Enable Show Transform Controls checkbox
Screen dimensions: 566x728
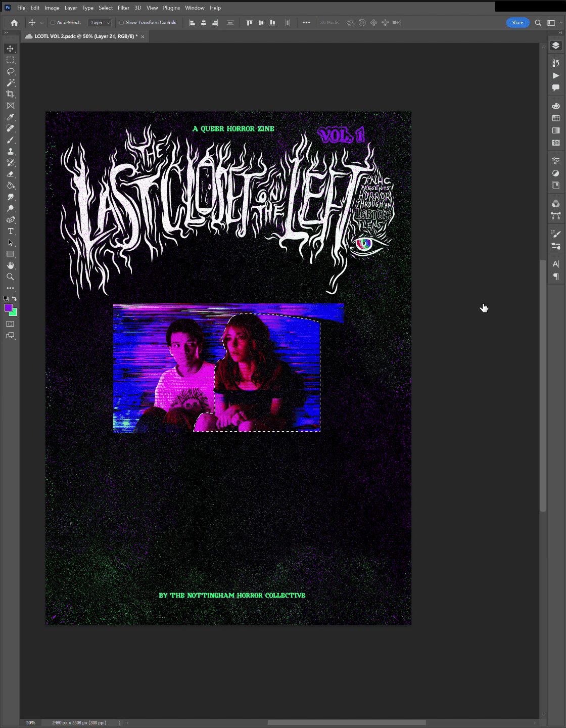pyautogui.click(x=121, y=23)
